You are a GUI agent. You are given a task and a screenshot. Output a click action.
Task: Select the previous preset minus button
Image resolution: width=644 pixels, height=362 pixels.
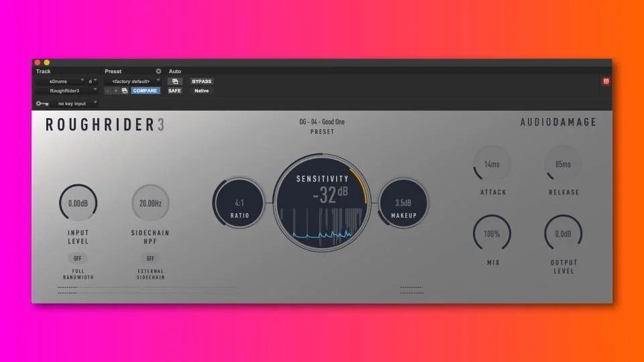108,90
